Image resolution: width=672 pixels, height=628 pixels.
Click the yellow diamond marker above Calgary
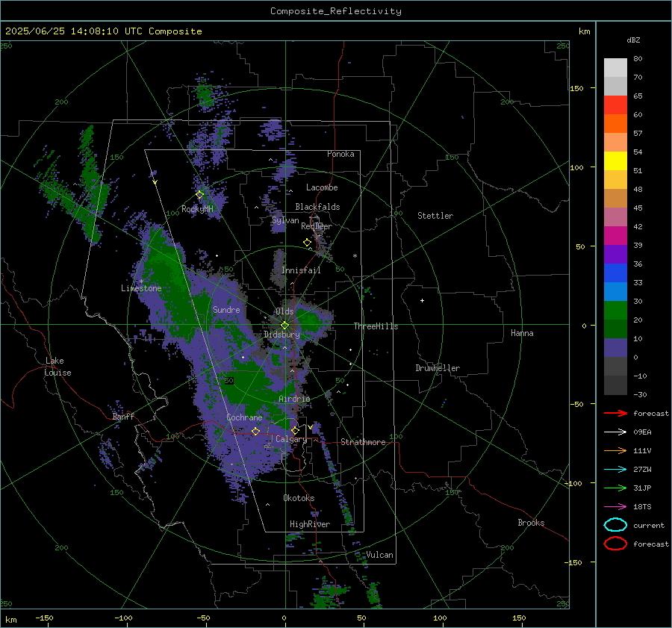295,430
